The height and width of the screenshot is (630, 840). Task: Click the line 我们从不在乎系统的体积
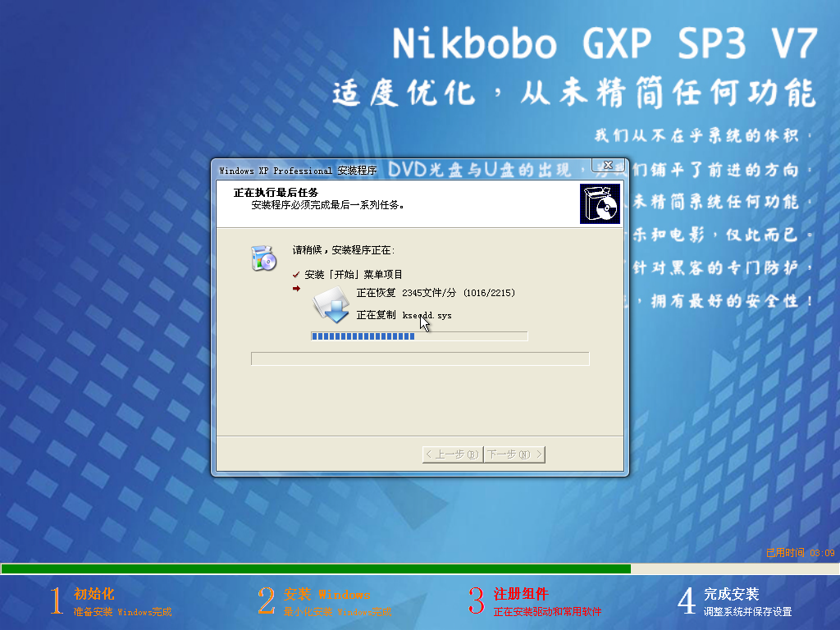tap(703, 135)
